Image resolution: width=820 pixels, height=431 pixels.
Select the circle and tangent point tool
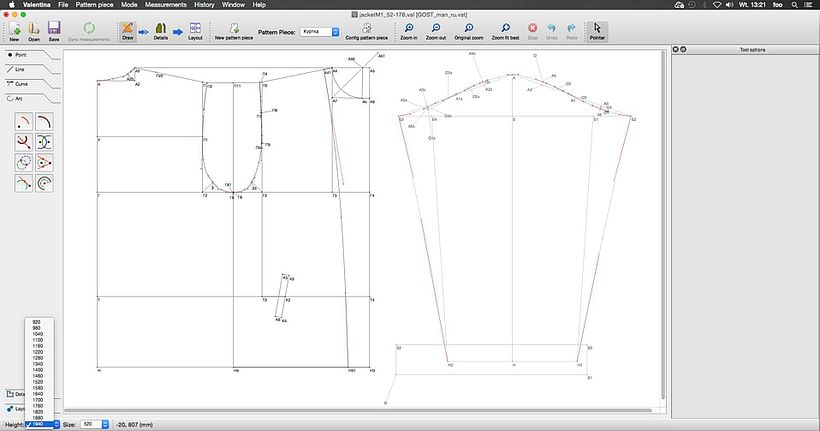[44, 163]
